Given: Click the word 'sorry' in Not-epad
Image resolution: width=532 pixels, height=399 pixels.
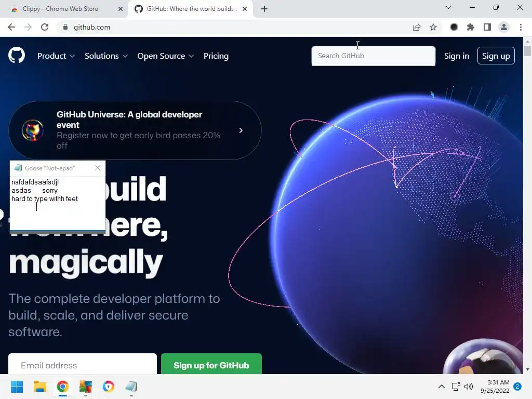Looking at the screenshot, I should 50,191.
